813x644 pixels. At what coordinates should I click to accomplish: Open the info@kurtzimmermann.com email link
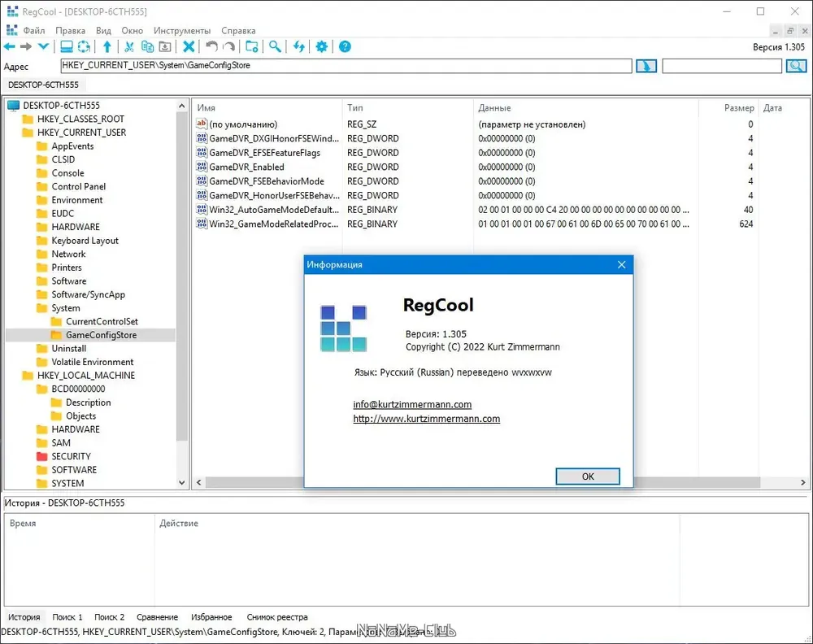pos(412,404)
